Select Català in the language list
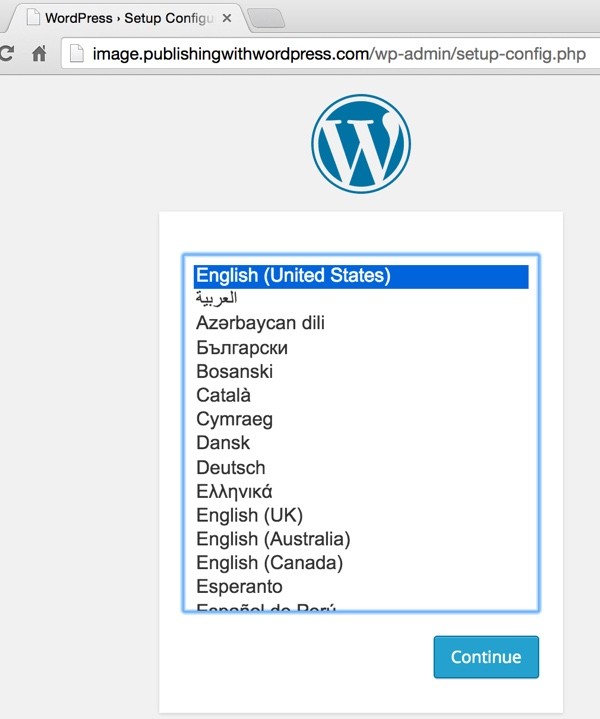This screenshot has height=719, width=600. click(x=361, y=395)
